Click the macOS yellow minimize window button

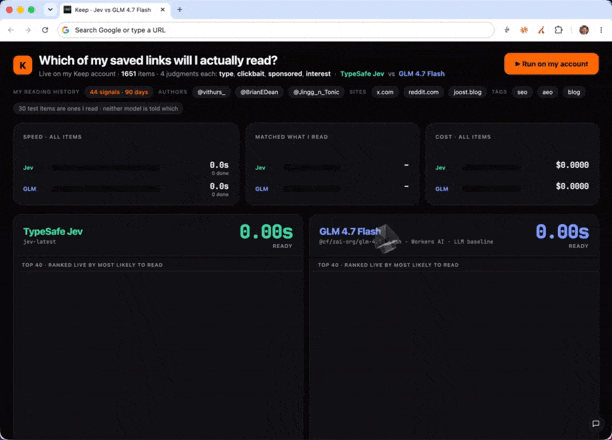click(x=20, y=10)
